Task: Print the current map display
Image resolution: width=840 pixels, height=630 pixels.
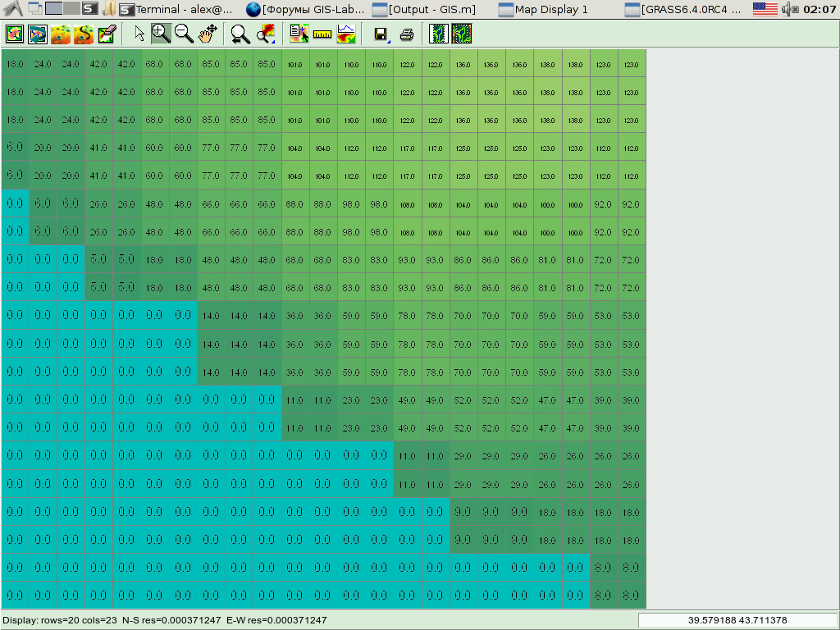Action: click(406, 34)
